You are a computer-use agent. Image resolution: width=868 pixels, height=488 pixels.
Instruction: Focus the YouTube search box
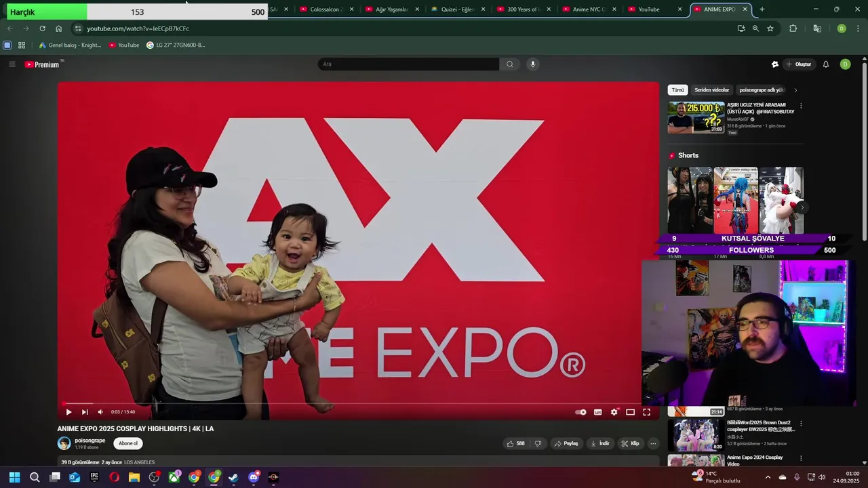[x=408, y=64]
